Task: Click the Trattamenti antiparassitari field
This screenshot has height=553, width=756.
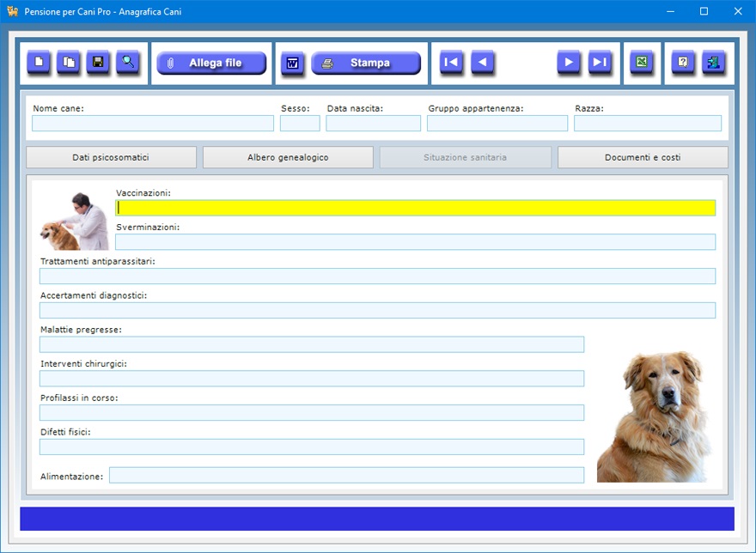Action: click(x=377, y=276)
